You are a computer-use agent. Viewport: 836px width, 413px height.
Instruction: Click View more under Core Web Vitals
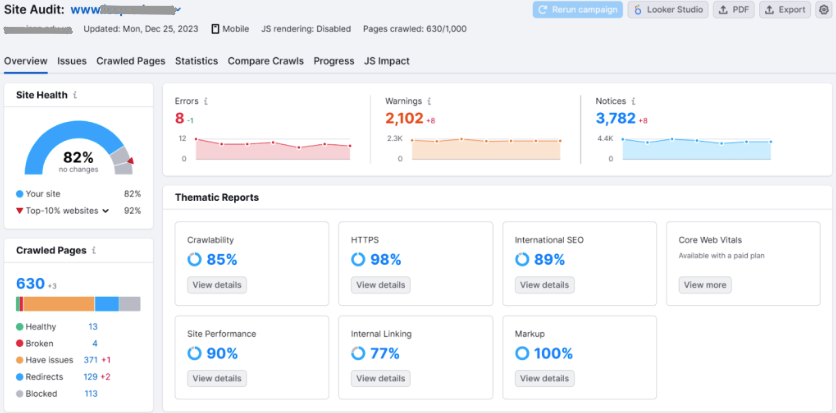pos(703,285)
